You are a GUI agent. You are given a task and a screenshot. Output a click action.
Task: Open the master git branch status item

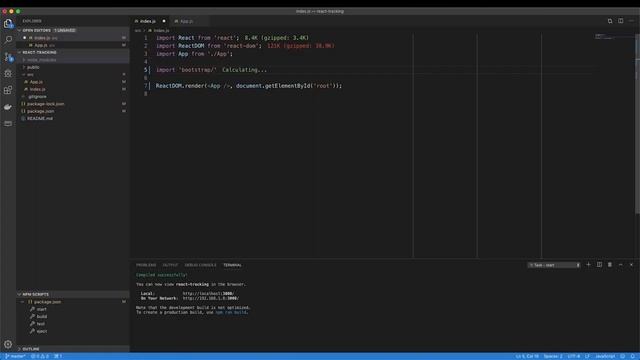[15, 356]
